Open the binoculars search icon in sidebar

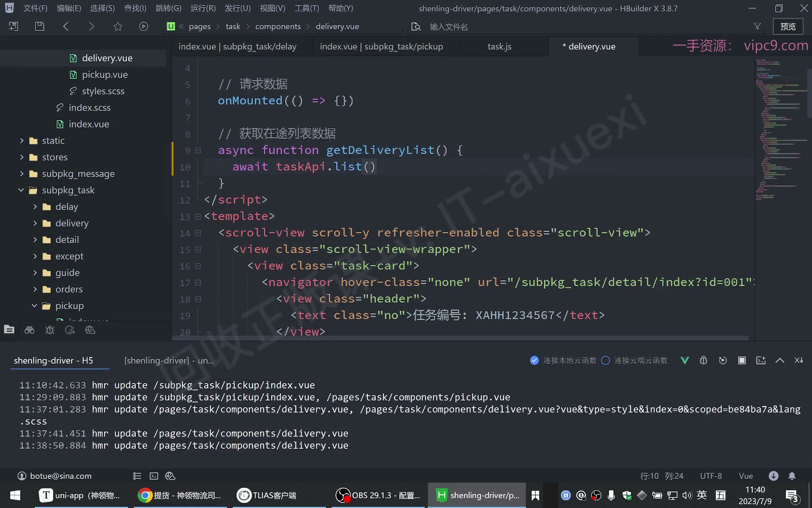(x=29, y=330)
